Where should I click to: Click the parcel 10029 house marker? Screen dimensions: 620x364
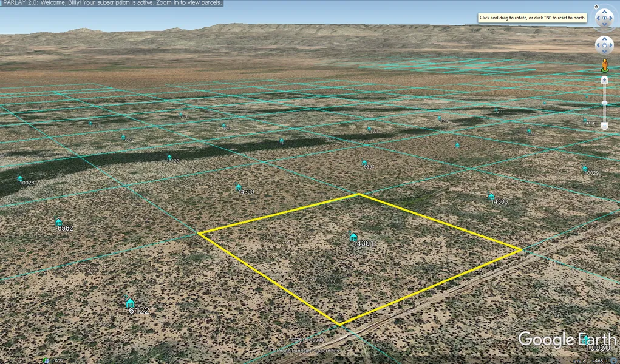585,169
